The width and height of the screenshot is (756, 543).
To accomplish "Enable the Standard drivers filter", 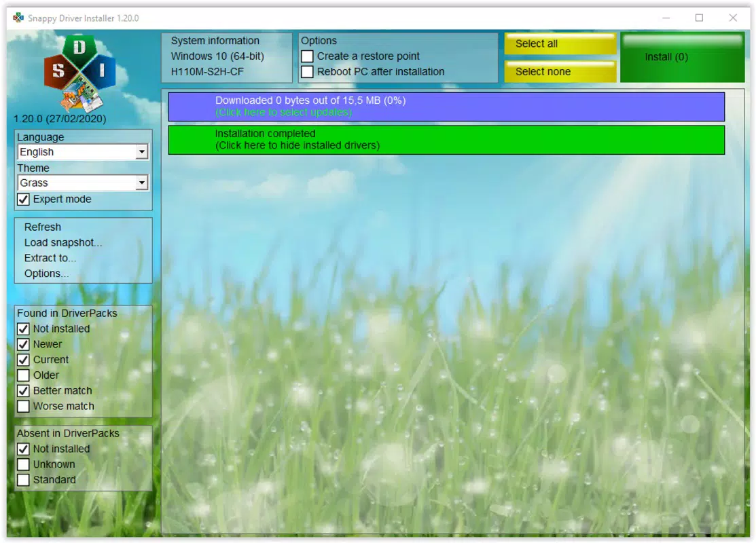I will click(x=23, y=479).
